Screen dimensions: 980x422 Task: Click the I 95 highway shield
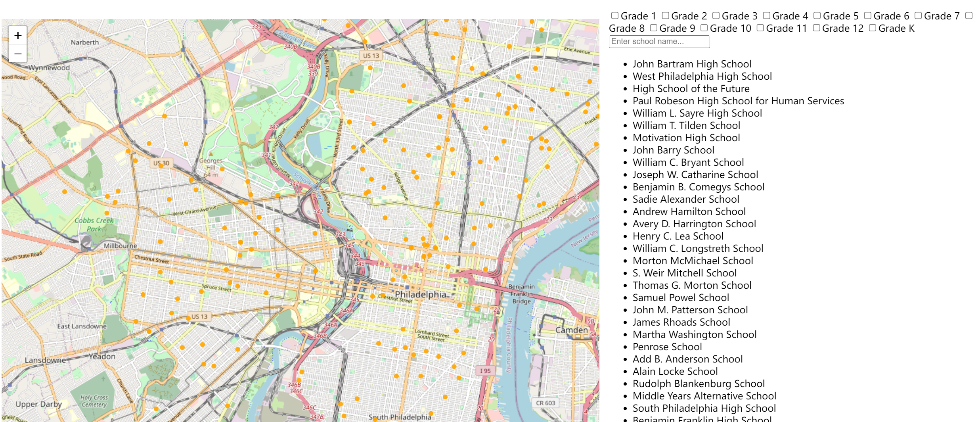click(485, 371)
